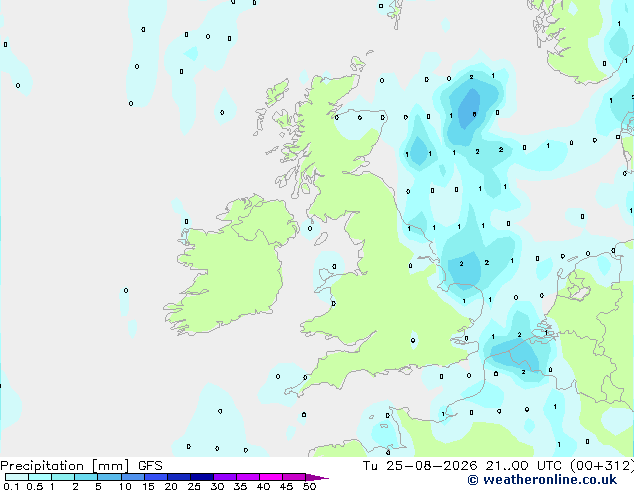Select the 35–40 mm legend swatch

tap(247, 477)
